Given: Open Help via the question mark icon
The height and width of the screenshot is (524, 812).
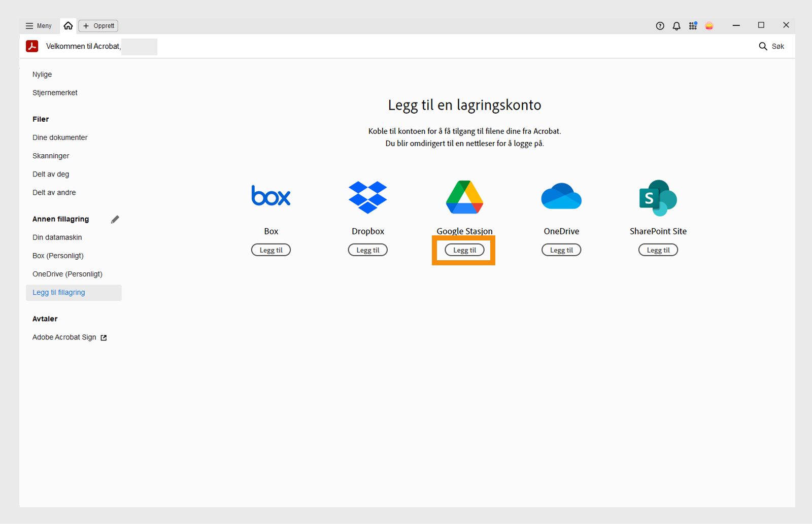Looking at the screenshot, I should pyautogui.click(x=660, y=26).
